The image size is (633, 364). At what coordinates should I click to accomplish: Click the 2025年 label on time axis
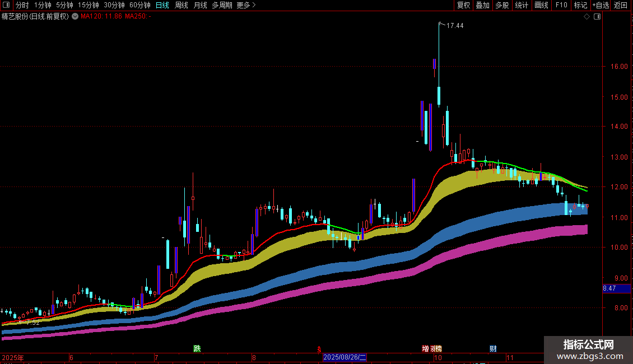tap(13, 357)
